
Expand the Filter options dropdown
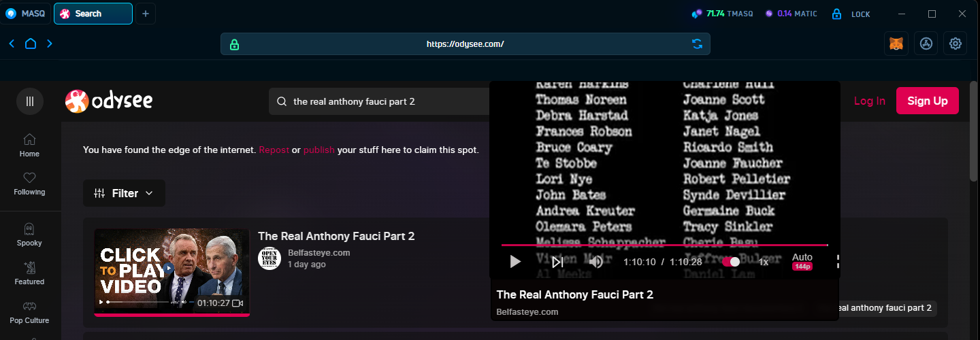click(x=124, y=193)
